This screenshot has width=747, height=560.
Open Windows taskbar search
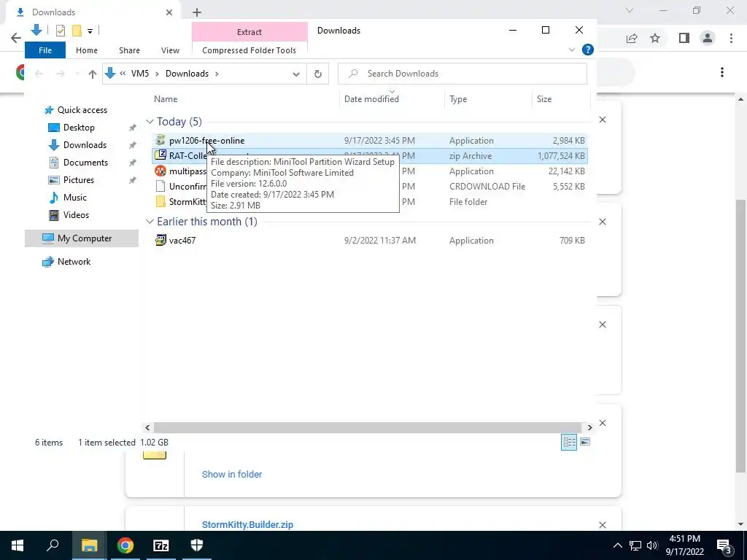[x=53, y=545]
